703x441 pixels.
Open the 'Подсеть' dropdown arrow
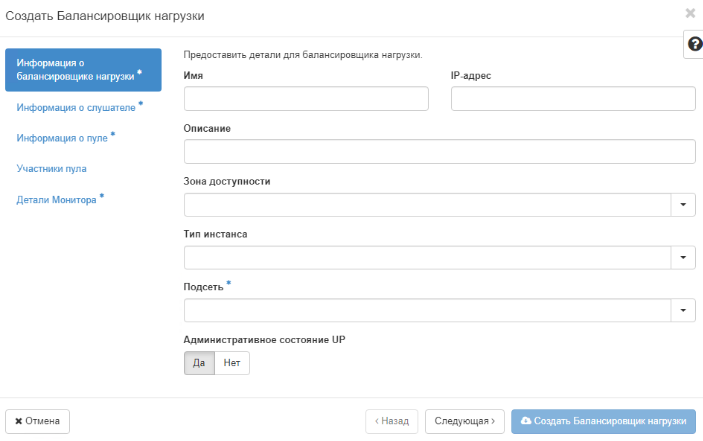click(682, 311)
